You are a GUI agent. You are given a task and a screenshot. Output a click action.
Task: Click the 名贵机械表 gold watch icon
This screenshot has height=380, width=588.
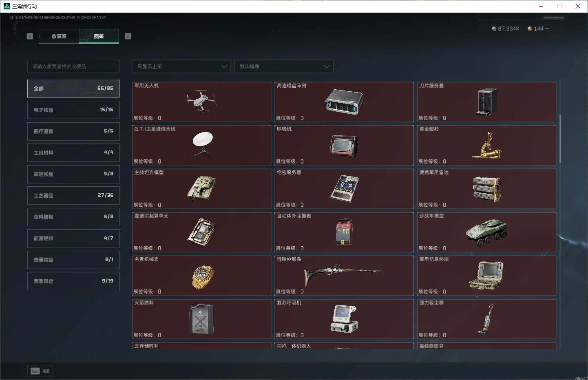(x=203, y=277)
